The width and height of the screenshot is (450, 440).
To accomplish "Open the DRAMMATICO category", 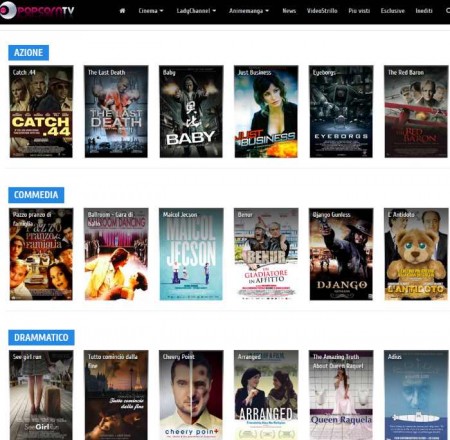I will (x=41, y=337).
